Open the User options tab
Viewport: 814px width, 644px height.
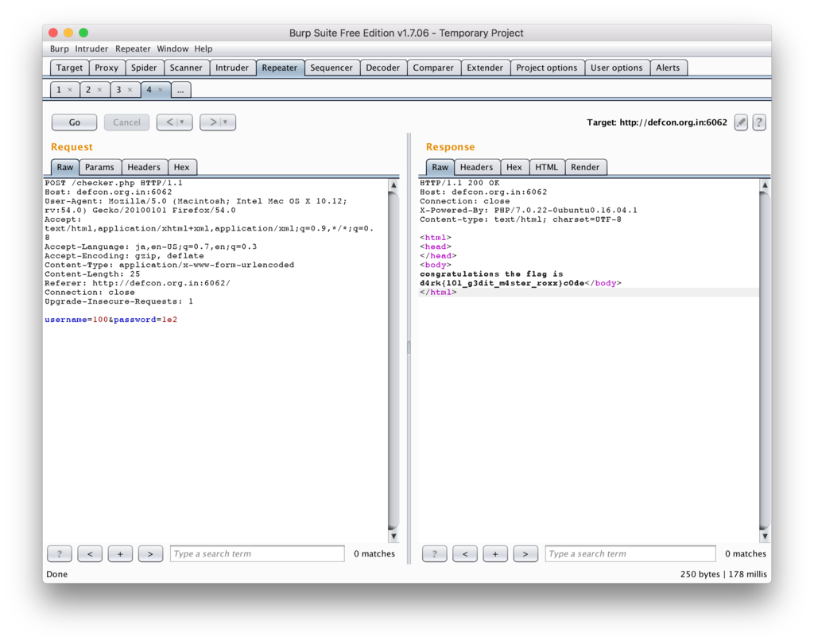tap(616, 68)
